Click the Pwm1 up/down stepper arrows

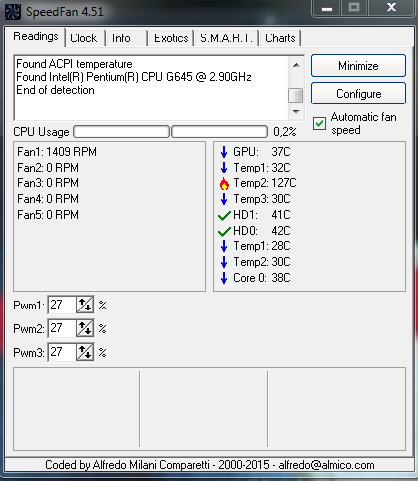tap(85, 305)
